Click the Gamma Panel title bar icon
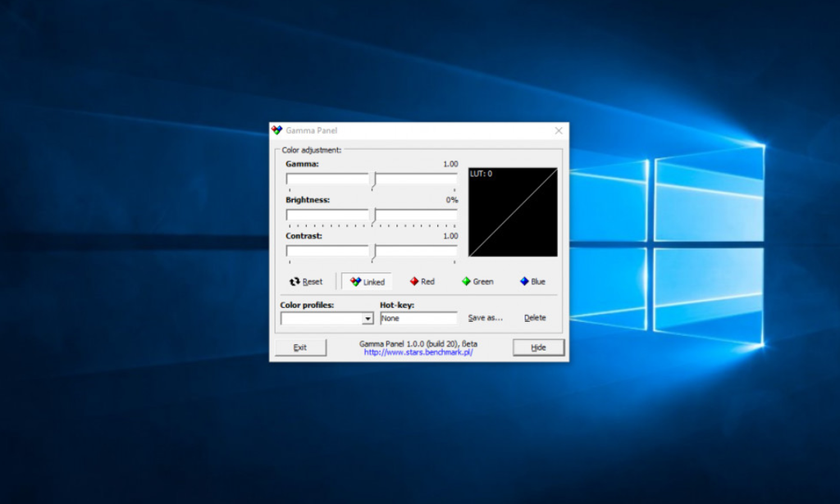The image size is (840, 504). click(x=276, y=130)
